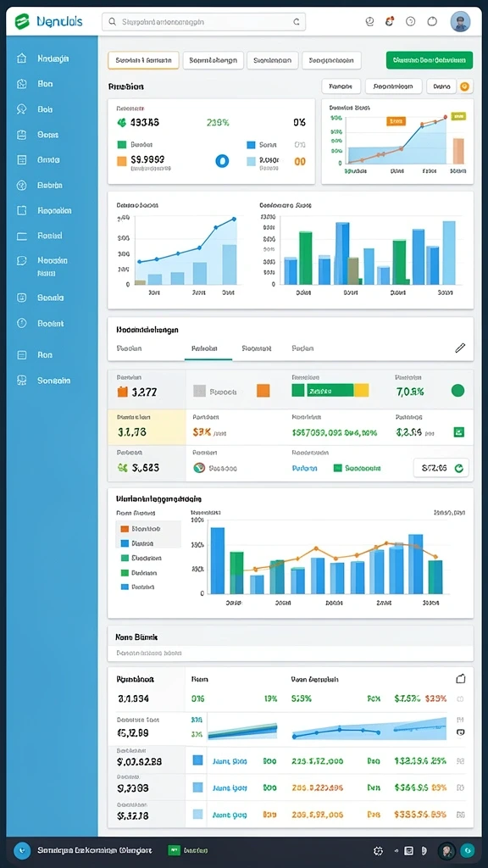Click the orange round button beside Dama

pos(465,86)
